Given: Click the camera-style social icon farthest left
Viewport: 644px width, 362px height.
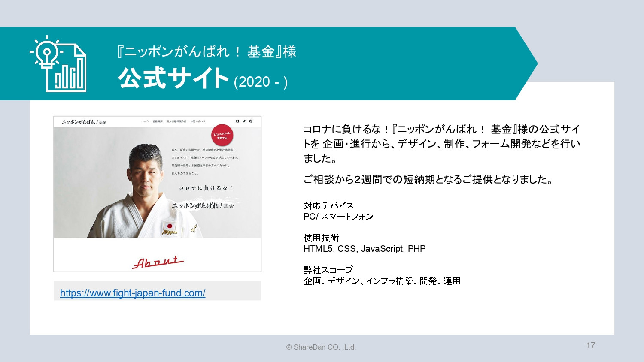Looking at the screenshot, I should coord(237,121).
